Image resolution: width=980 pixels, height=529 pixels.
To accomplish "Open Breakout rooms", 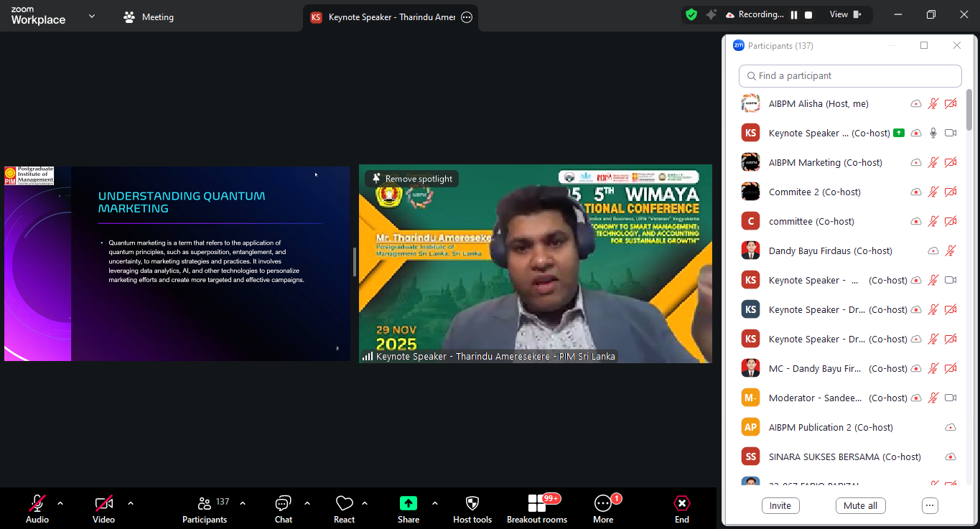I will [x=537, y=508].
